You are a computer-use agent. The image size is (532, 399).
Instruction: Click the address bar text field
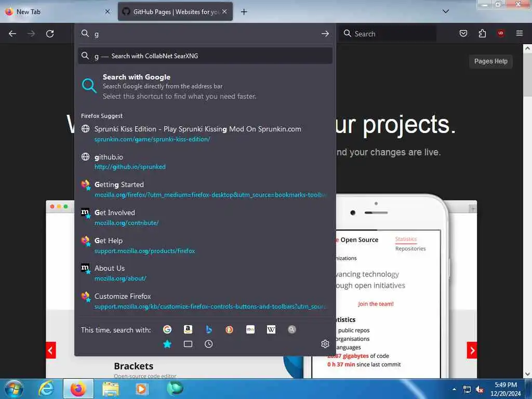tap(205, 34)
